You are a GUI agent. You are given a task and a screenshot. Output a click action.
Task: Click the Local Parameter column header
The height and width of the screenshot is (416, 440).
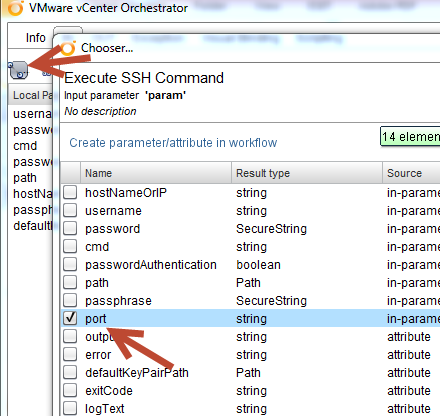tap(31, 95)
